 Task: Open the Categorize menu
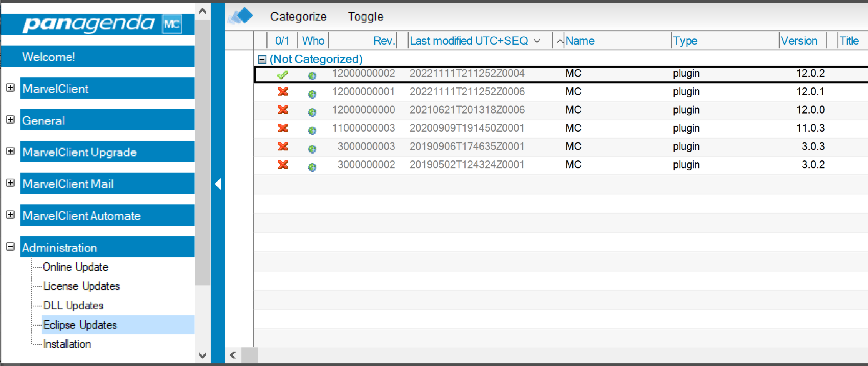298,17
